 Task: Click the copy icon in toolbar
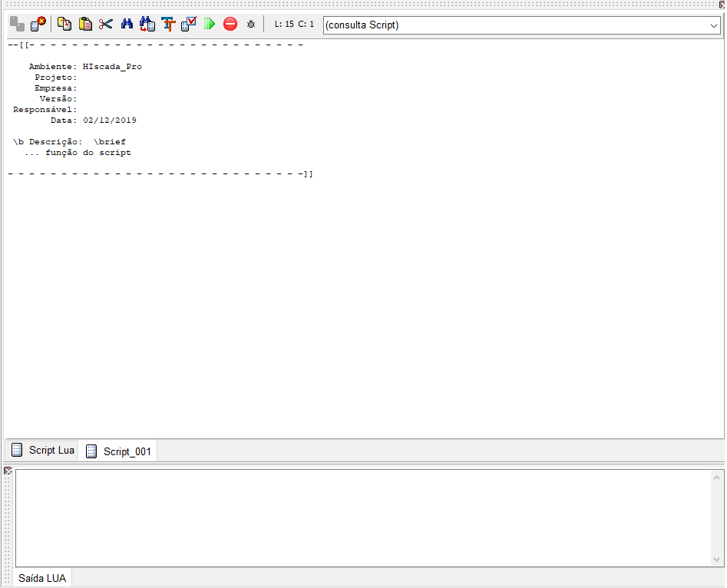click(64, 24)
